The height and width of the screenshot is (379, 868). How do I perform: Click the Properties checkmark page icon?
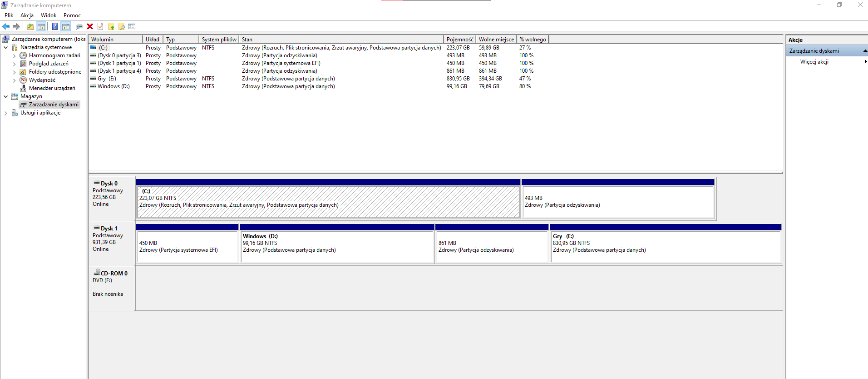click(100, 26)
